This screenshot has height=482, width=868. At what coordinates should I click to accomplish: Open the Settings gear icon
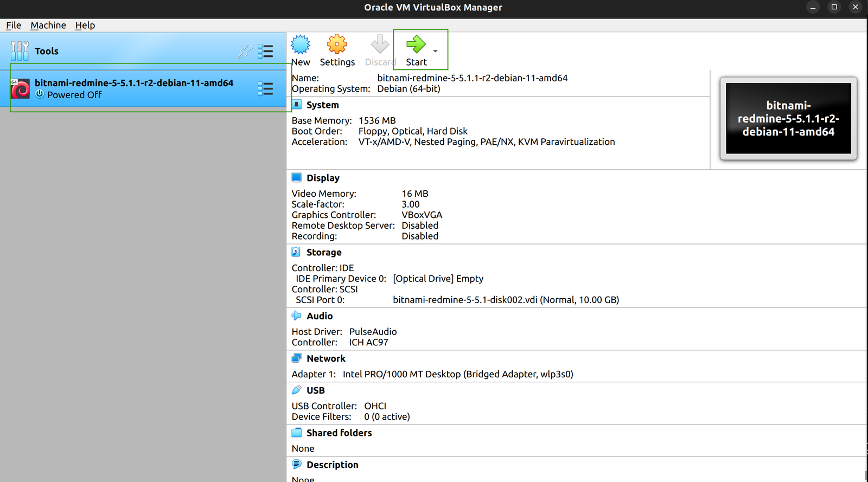point(337,45)
